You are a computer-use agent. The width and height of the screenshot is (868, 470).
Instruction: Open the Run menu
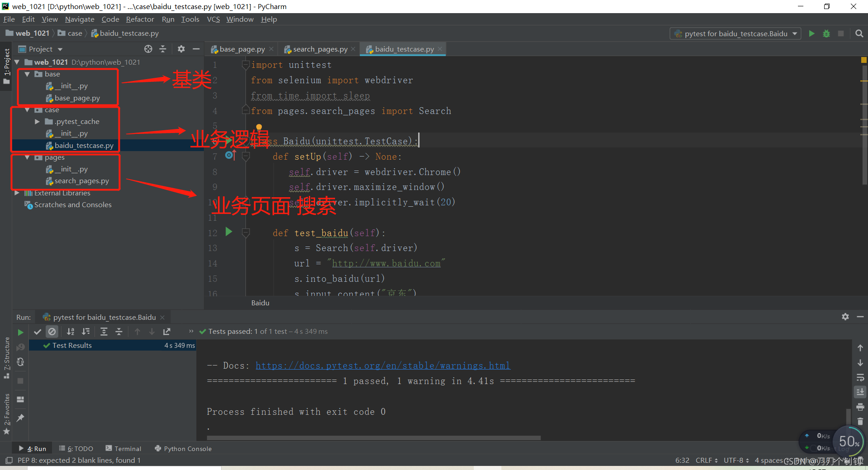click(168, 19)
